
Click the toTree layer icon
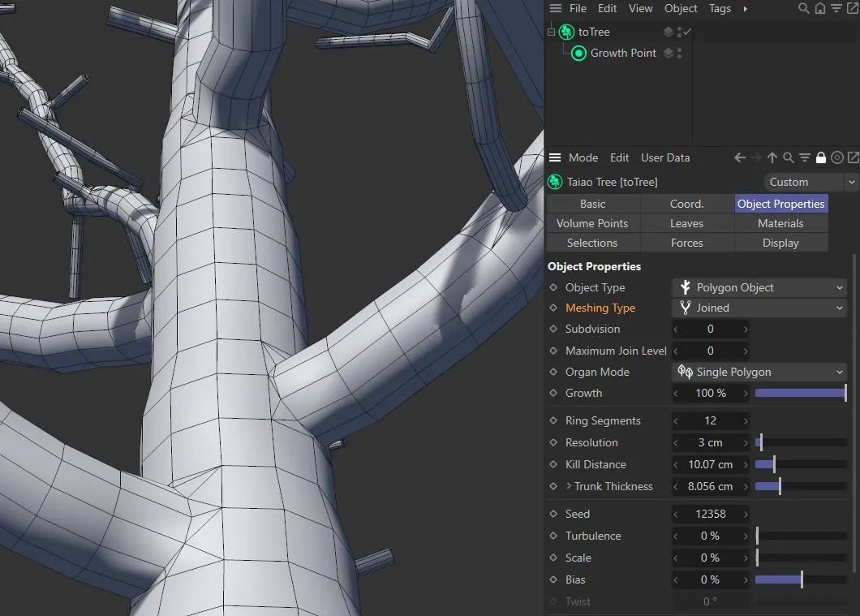pyautogui.click(x=668, y=32)
